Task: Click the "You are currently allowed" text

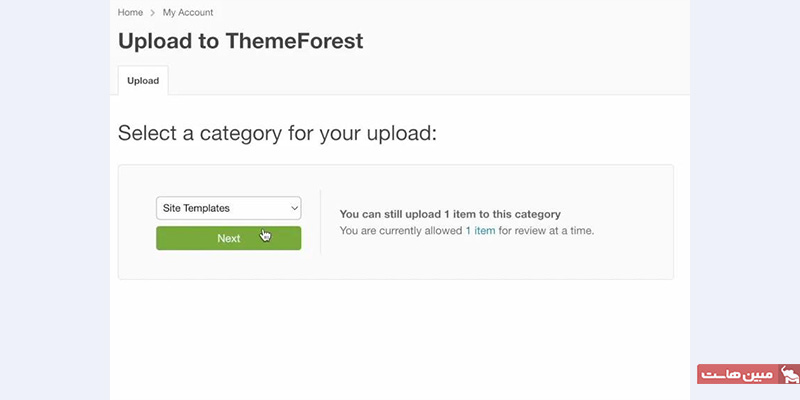Action: point(401,231)
